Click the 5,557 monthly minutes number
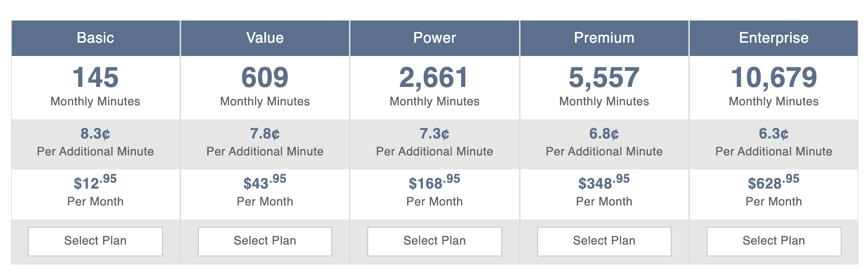Image resolution: width=868 pixels, height=274 pixels. pyautogui.click(x=604, y=78)
